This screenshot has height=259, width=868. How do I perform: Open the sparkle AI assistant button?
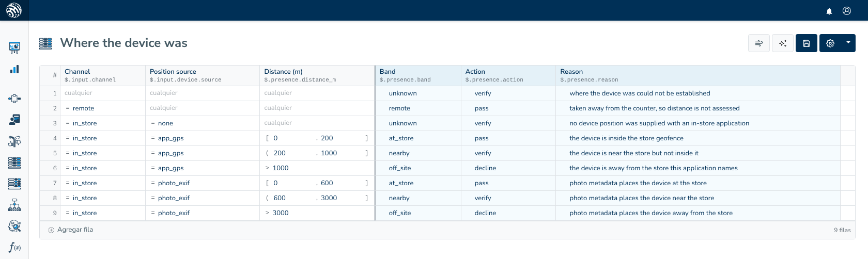[x=783, y=43]
